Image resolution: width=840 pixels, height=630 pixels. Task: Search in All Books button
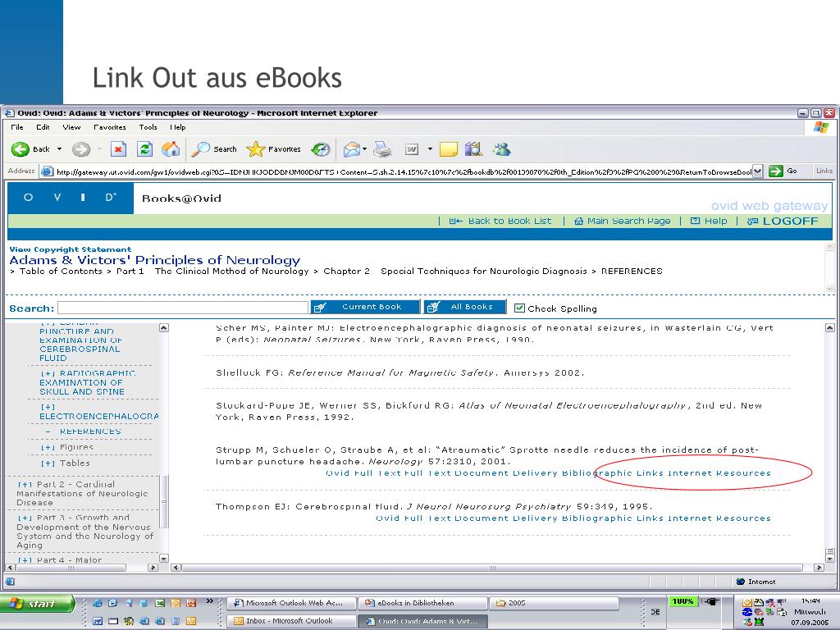465,307
